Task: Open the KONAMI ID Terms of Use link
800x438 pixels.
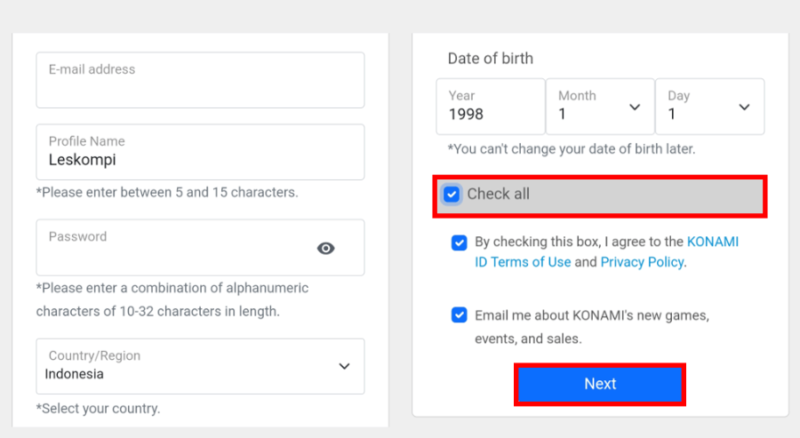Action: pos(607,252)
